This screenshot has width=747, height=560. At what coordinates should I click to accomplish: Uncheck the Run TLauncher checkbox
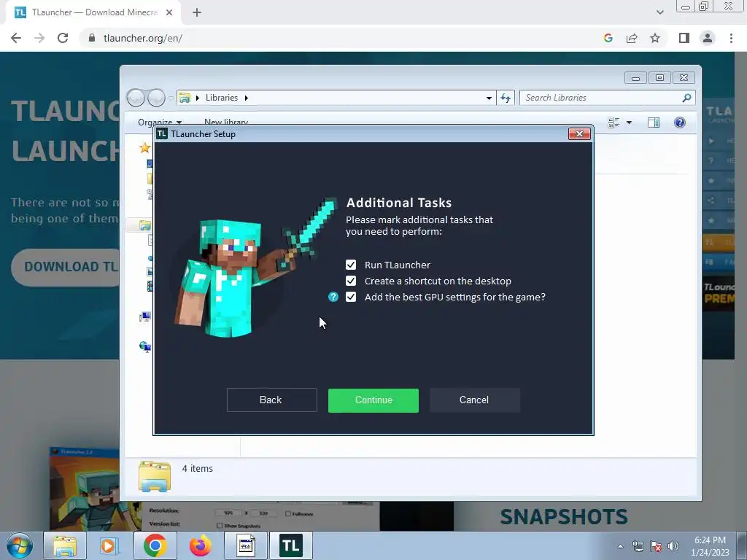(351, 265)
